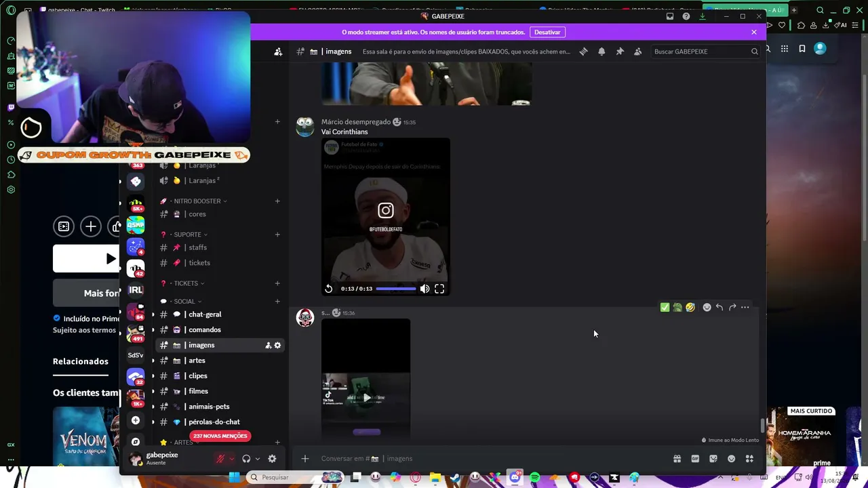Open Spotify from the taskbar
Viewport: 868px width, 488px height.
point(535,477)
